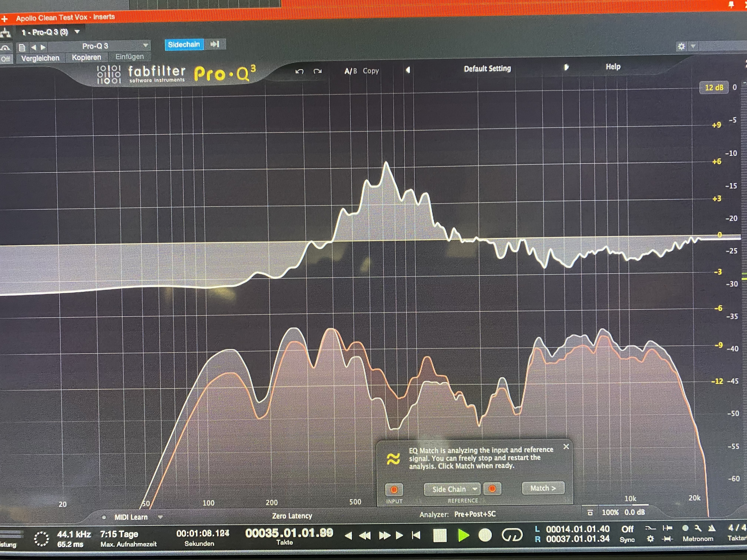The height and width of the screenshot is (560, 747).
Task: Click the return-to-start transport icon
Action: [x=416, y=535]
